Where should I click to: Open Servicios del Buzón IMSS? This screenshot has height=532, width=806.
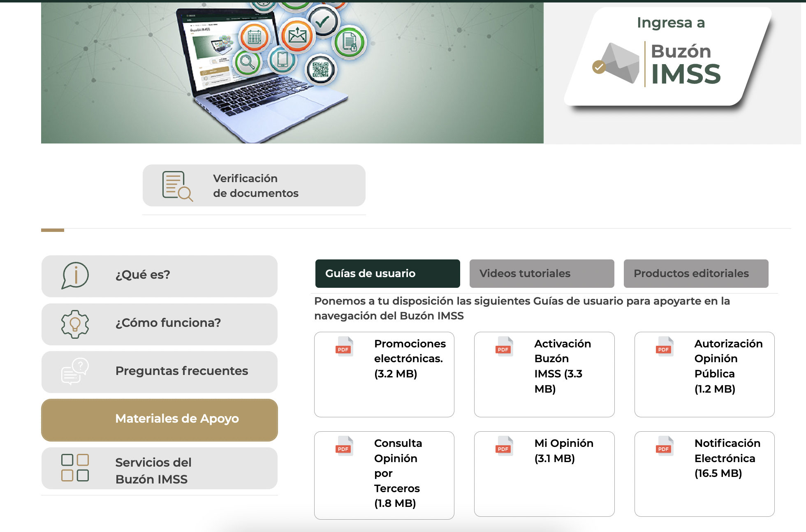[x=160, y=468]
